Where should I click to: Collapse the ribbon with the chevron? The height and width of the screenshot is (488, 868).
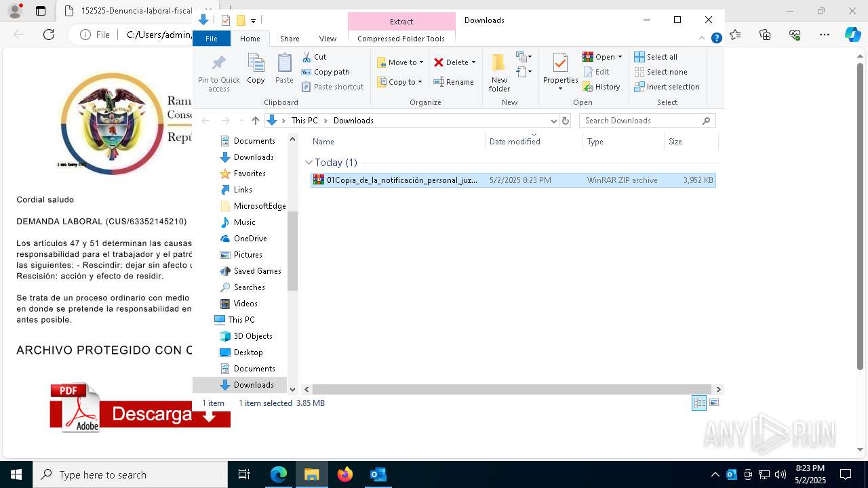[x=702, y=39]
